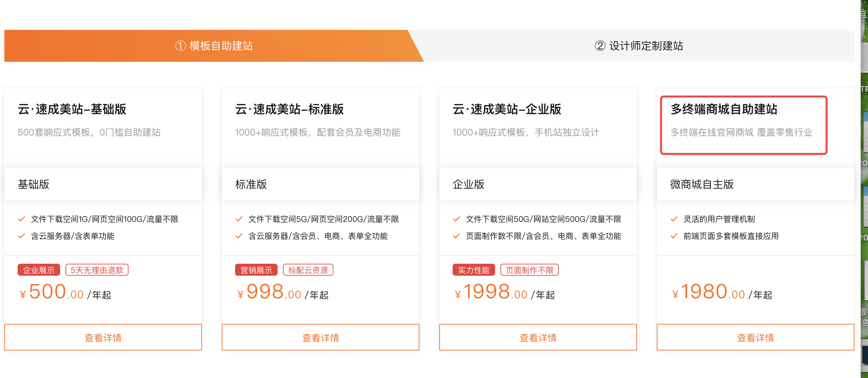Open 查看详情 for the 微商城自主版 plan
This screenshot has height=378, width=868.
(755, 337)
